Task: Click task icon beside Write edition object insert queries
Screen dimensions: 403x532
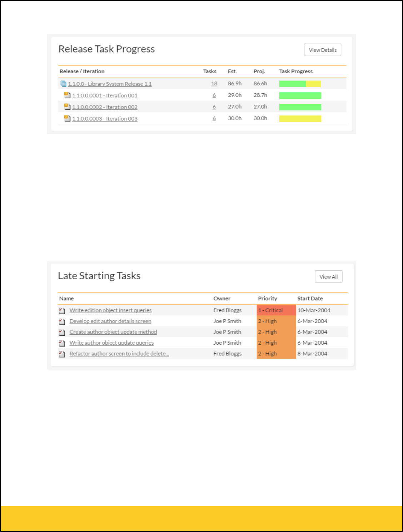Action: click(62, 311)
